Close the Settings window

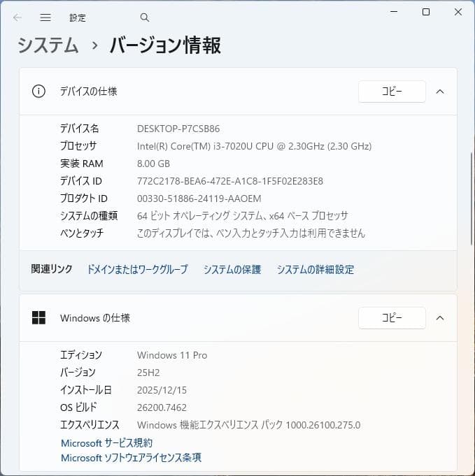(458, 12)
